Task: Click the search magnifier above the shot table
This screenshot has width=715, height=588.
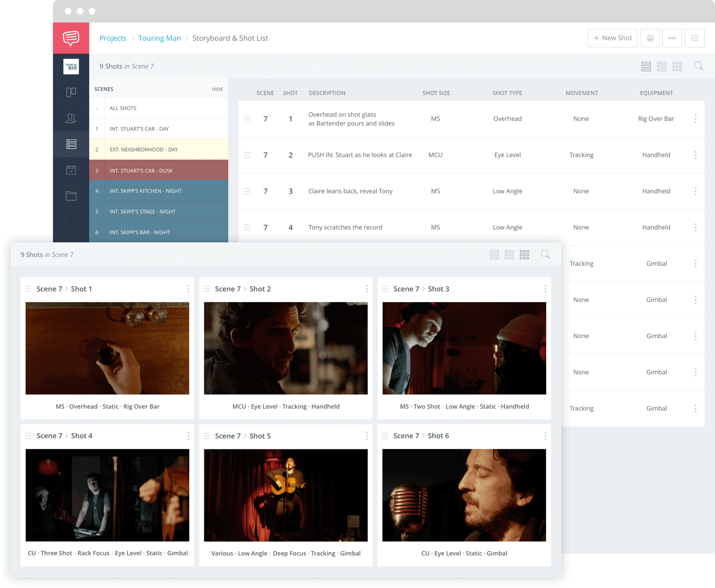Action: tap(699, 66)
